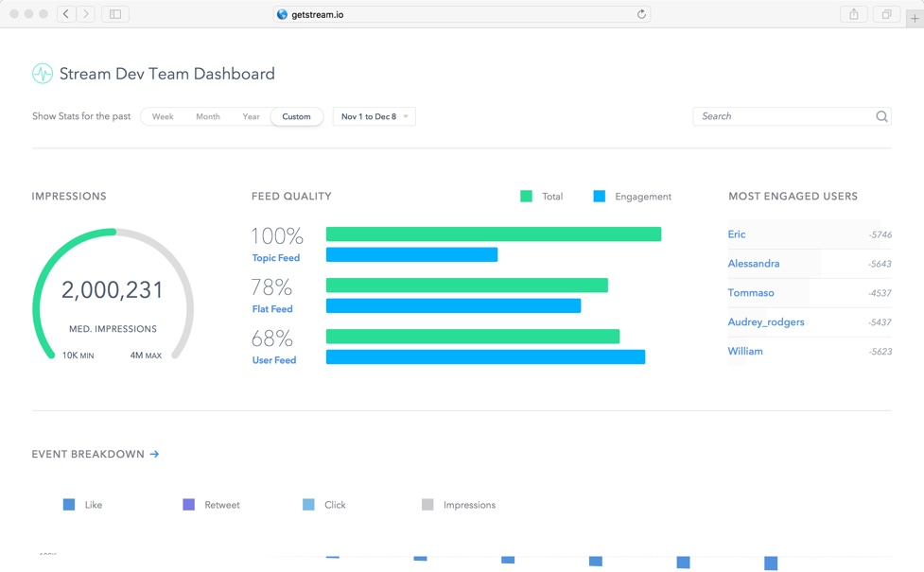Open a new tab with plus button

tap(915, 18)
